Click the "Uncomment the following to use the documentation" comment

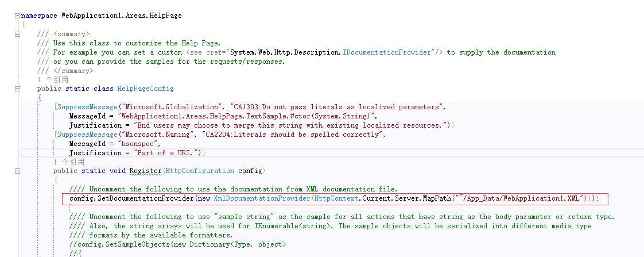(x=233, y=189)
